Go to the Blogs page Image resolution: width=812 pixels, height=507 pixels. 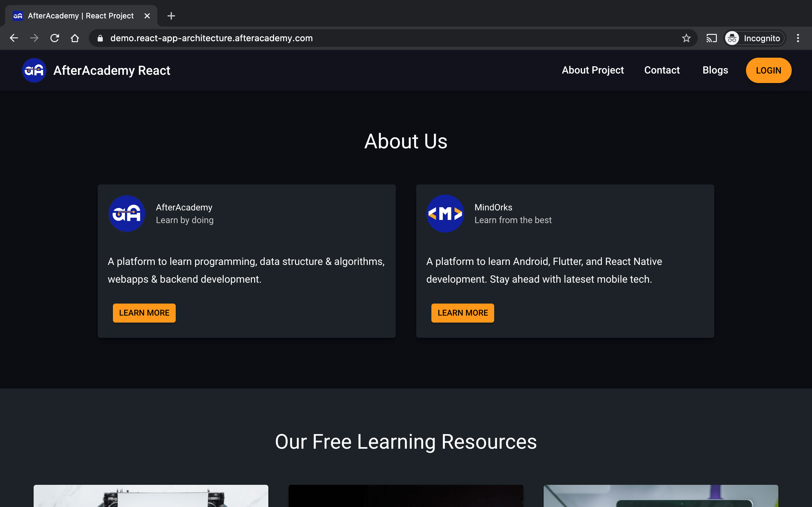[x=715, y=70]
